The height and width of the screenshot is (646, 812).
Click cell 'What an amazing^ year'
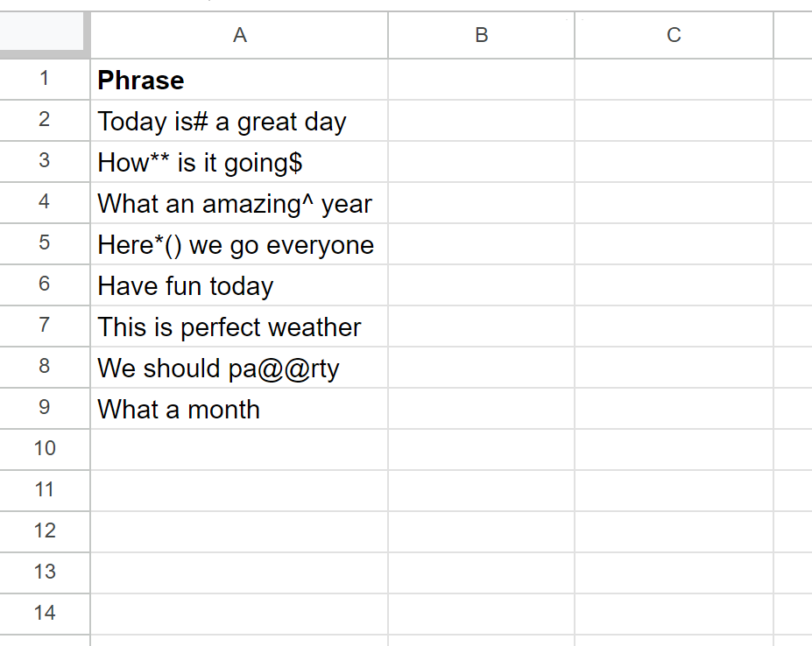239,202
